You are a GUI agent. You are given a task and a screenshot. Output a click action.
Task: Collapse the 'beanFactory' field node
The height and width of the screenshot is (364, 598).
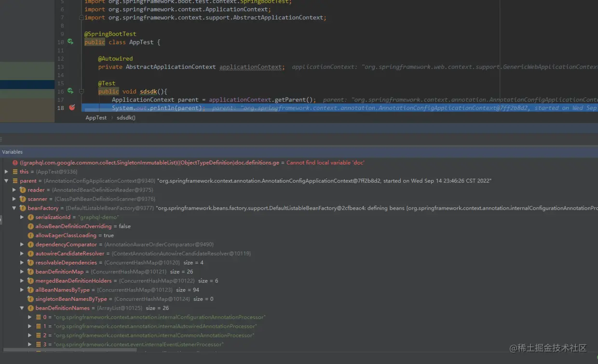click(14, 208)
